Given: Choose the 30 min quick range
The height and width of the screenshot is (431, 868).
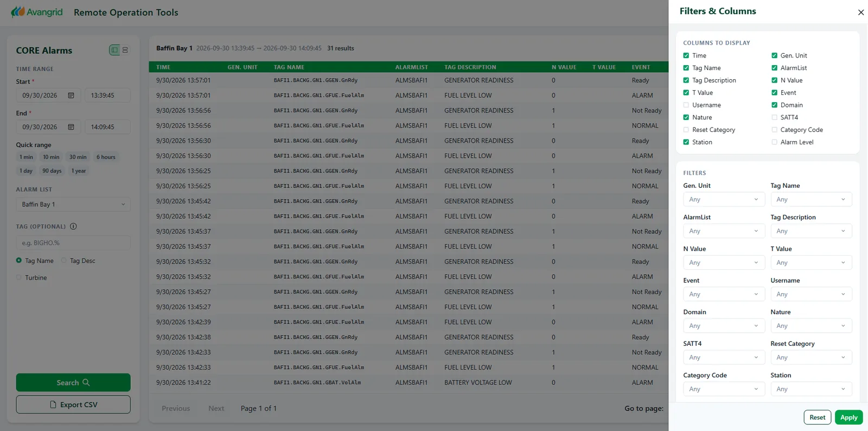Looking at the screenshot, I should tap(78, 157).
